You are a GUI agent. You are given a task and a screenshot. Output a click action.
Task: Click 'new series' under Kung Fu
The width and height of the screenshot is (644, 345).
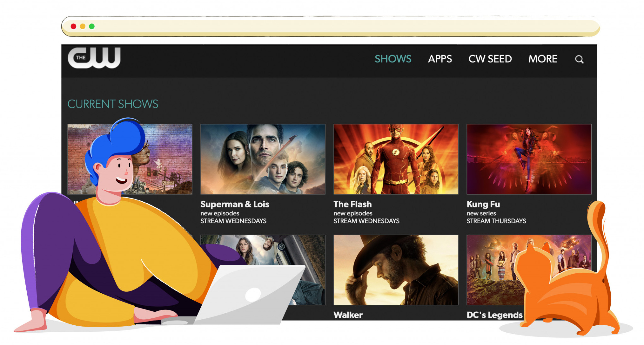coord(481,213)
